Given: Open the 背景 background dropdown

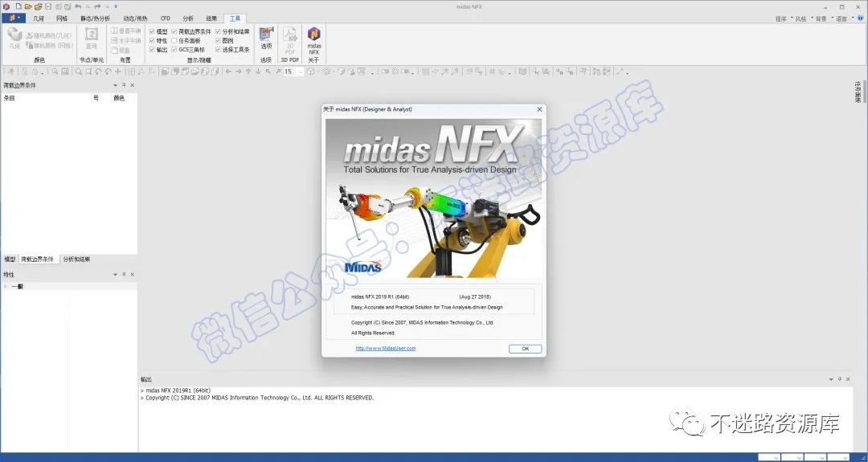Looking at the screenshot, I should [x=823, y=18].
